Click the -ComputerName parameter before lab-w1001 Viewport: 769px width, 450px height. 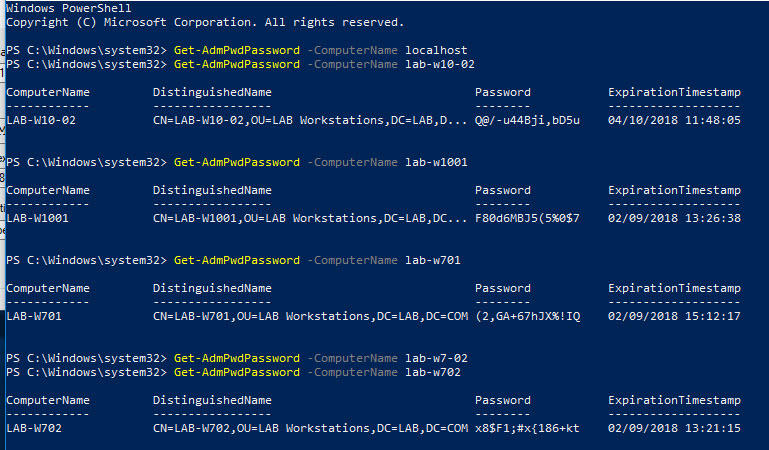click(x=352, y=162)
